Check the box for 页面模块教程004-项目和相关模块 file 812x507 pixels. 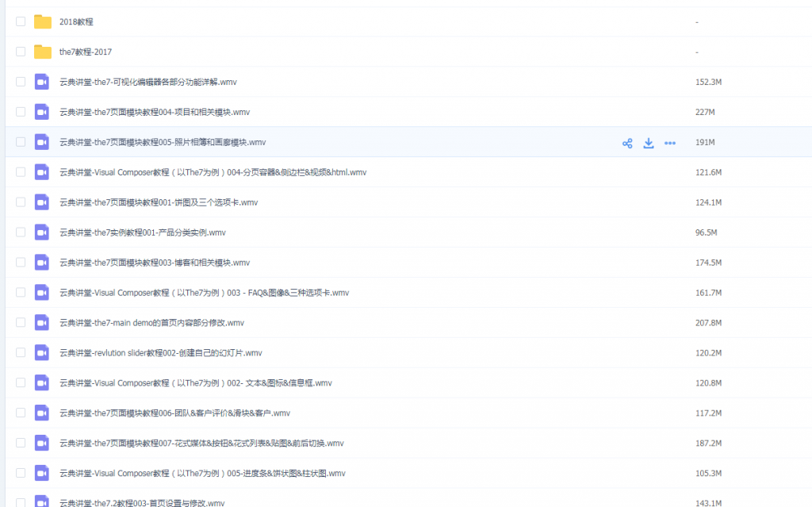click(21, 112)
